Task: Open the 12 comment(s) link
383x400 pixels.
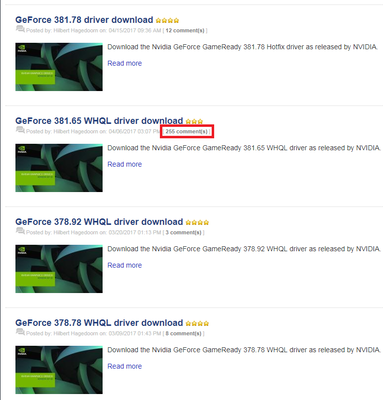Action: [x=185, y=31]
